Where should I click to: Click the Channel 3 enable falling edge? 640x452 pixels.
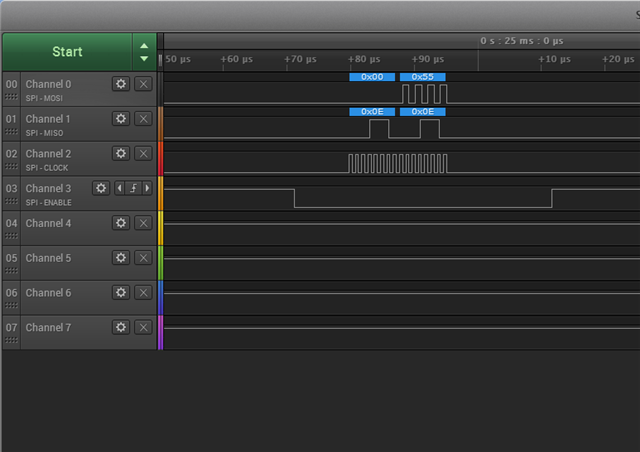(294, 198)
